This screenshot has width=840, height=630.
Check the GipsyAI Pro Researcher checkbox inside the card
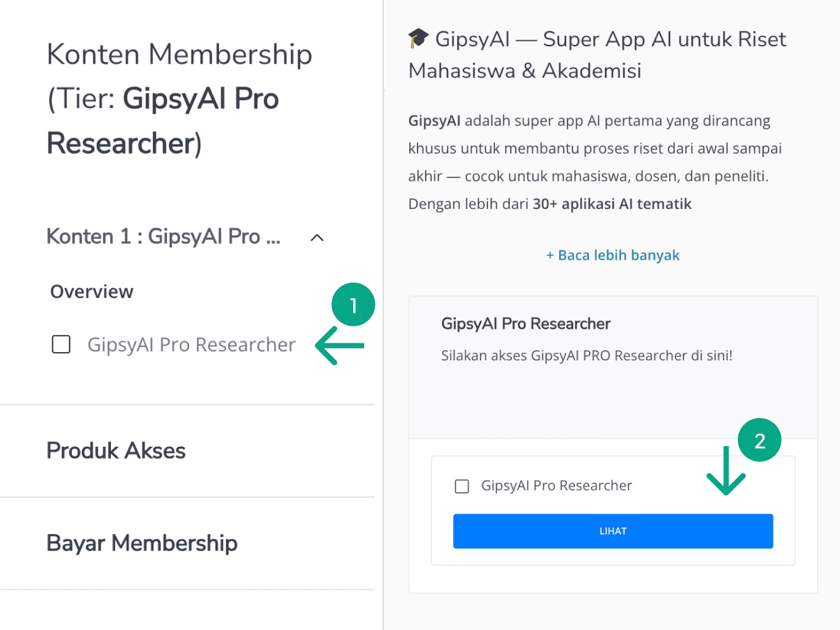tap(462, 486)
